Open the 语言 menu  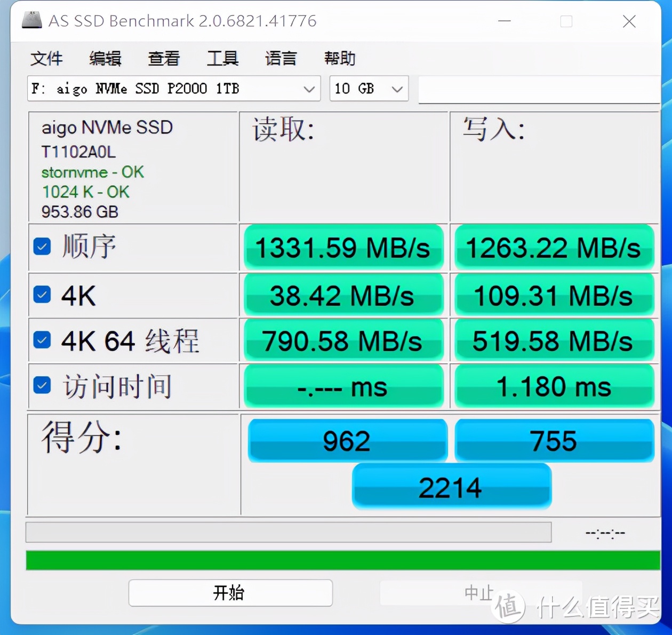coord(281,59)
